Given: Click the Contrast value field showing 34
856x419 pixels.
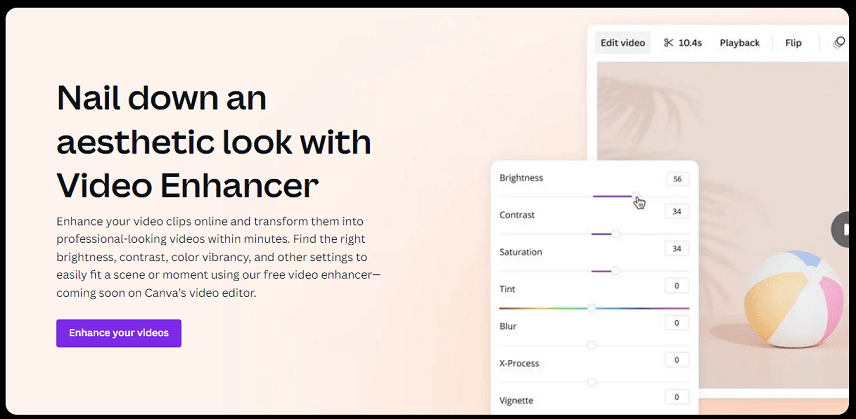Looking at the screenshot, I should [x=677, y=211].
